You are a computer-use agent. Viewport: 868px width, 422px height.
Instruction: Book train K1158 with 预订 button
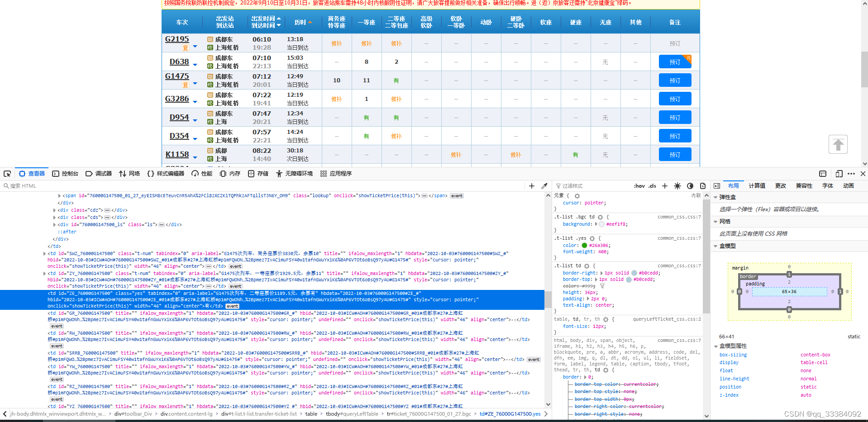tap(675, 155)
